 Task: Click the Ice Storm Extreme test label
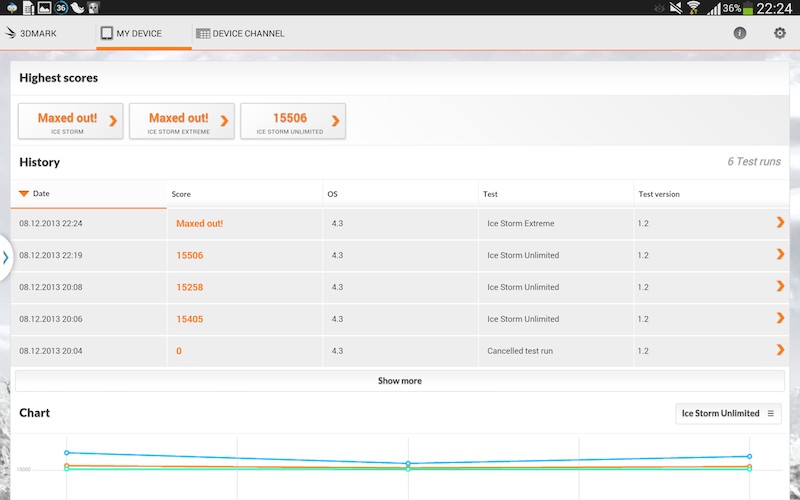click(521, 223)
